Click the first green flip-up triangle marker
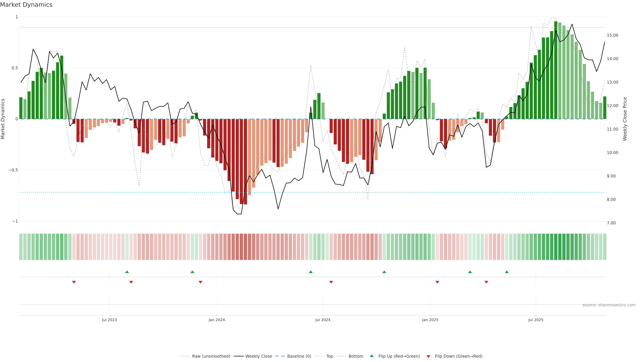This screenshot has width=644, height=362. point(127,272)
